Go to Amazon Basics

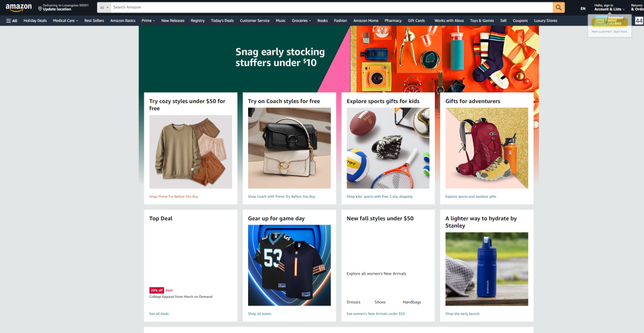click(123, 20)
